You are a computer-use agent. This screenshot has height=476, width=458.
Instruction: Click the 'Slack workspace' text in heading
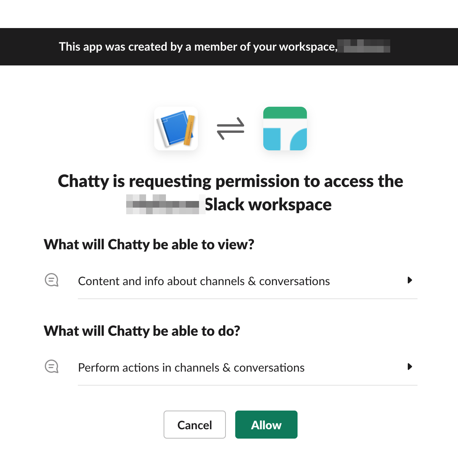point(268,205)
